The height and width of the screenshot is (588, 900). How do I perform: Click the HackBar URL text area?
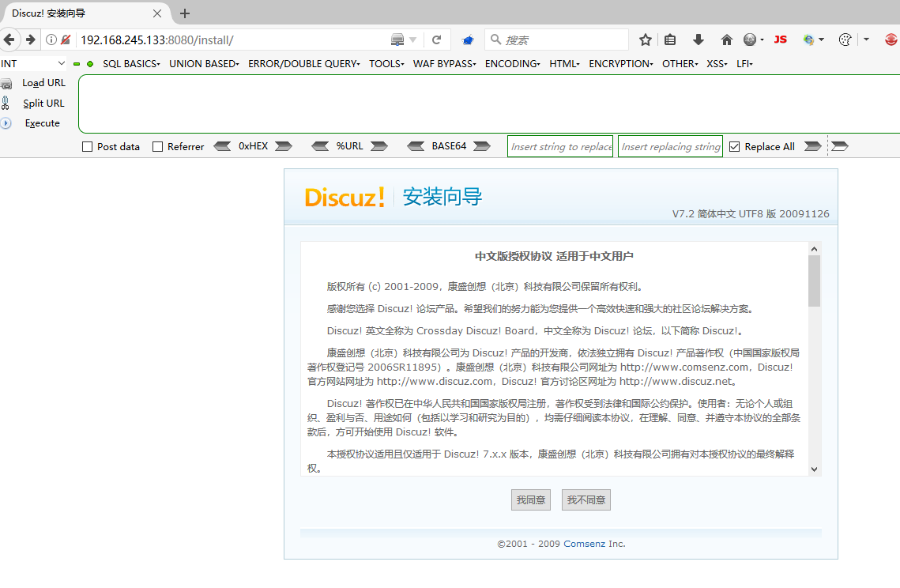489,104
